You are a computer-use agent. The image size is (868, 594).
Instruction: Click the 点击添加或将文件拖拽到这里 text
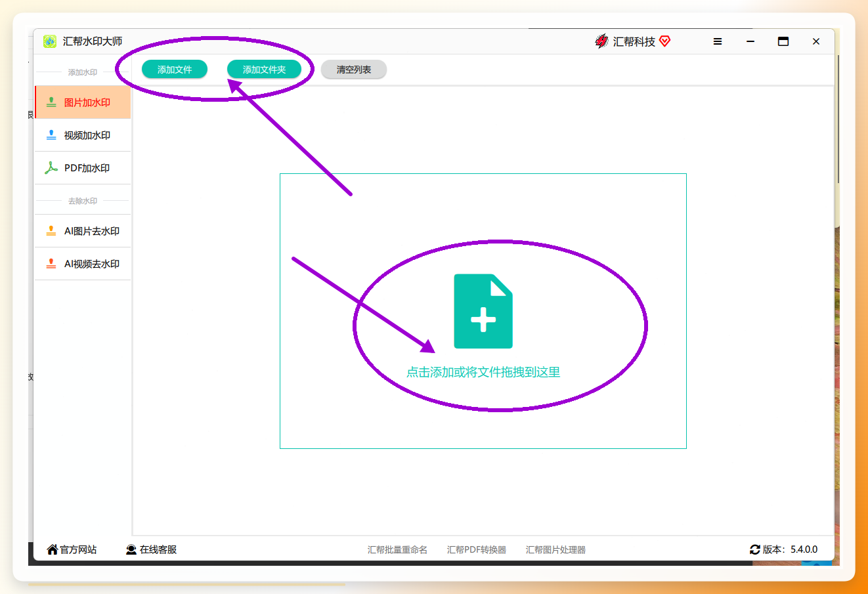tap(483, 372)
